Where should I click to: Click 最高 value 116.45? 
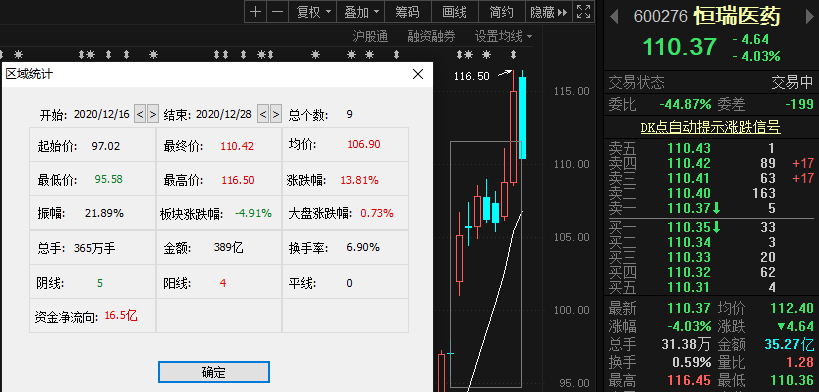689,380
